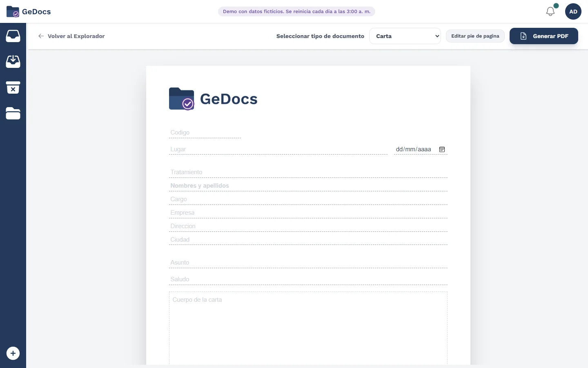
Task: Focus the Cargo input field
Action: coord(308,199)
